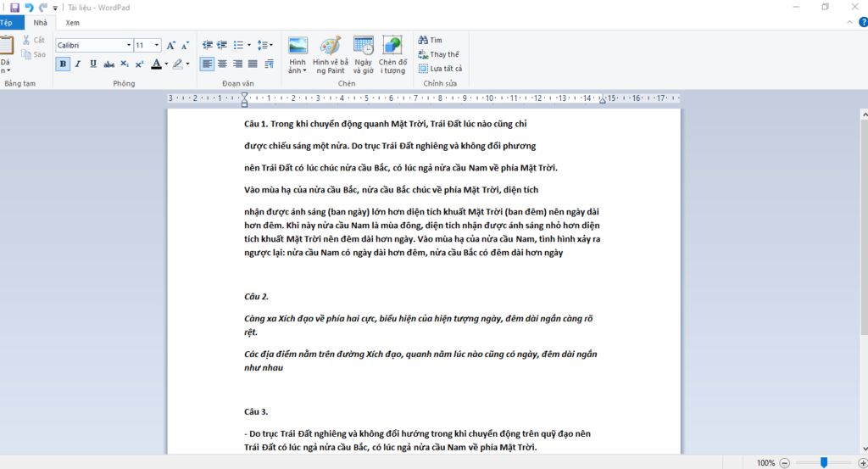Open the Paragraph settings dialog icon
This screenshot has width=868, height=469.
click(x=269, y=64)
